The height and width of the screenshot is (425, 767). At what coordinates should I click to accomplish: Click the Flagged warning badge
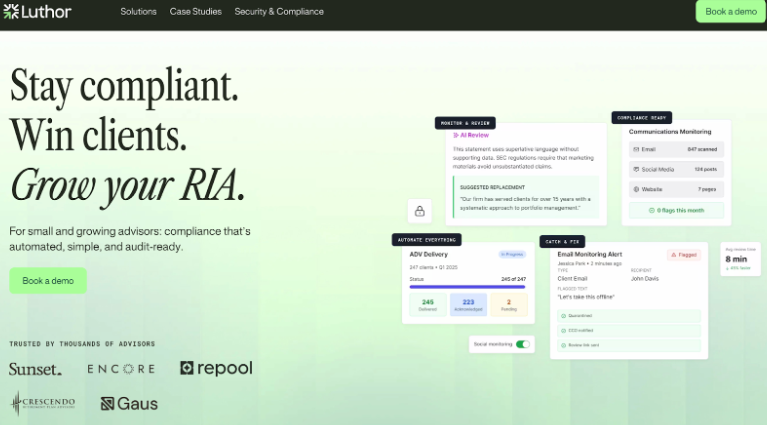(x=684, y=255)
